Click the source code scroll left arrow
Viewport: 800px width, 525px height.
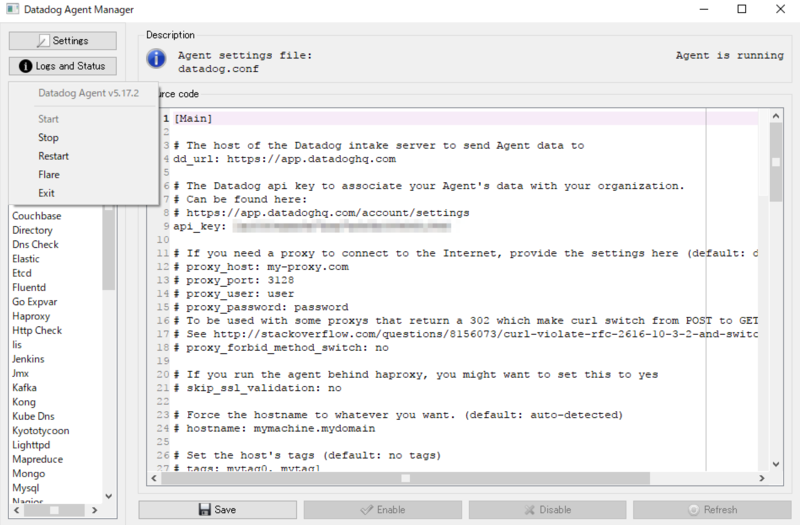point(154,478)
